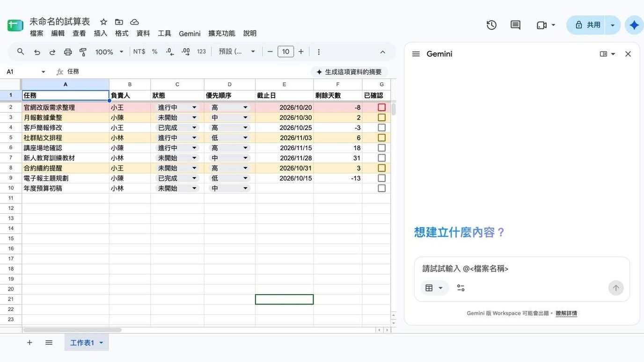
Task: Open the zoom level dropdown
Action: pyautogui.click(x=110, y=52)
